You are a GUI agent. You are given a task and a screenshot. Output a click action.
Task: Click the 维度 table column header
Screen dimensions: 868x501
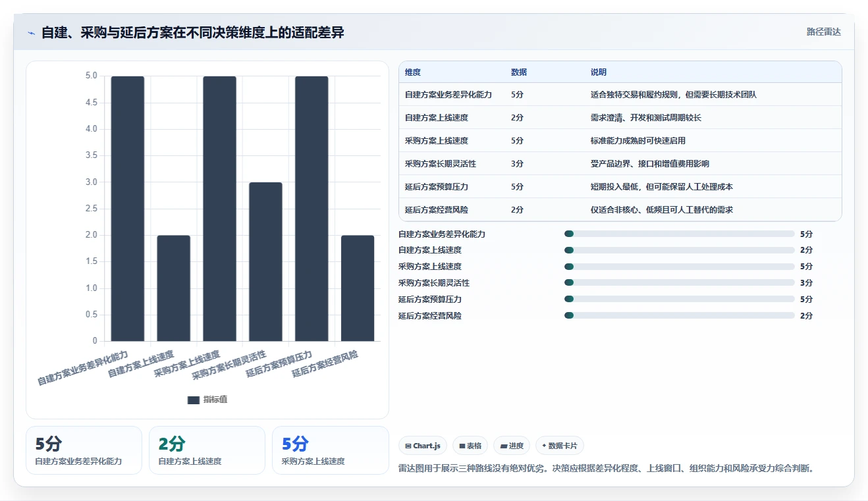(413, 72)
